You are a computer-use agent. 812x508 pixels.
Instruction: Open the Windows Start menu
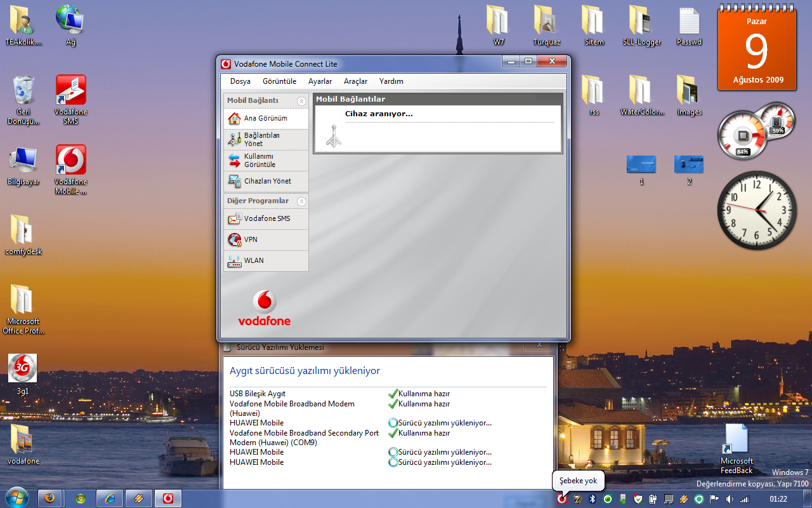(x=18, y=498)
